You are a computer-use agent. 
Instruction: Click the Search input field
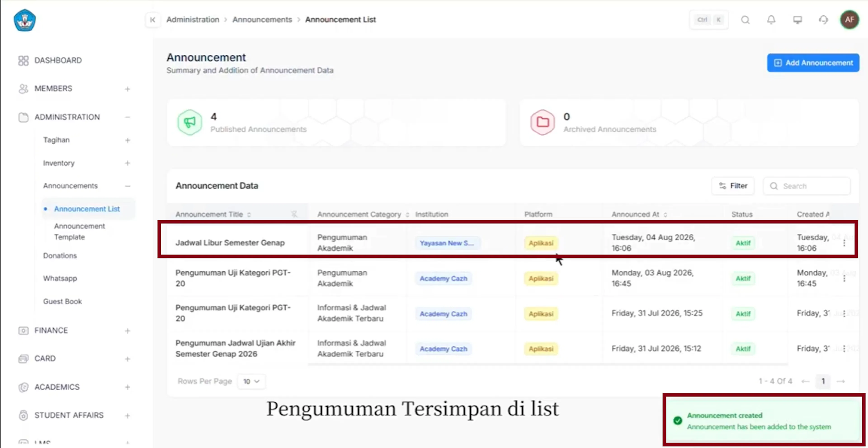click(x=807, y=186)
